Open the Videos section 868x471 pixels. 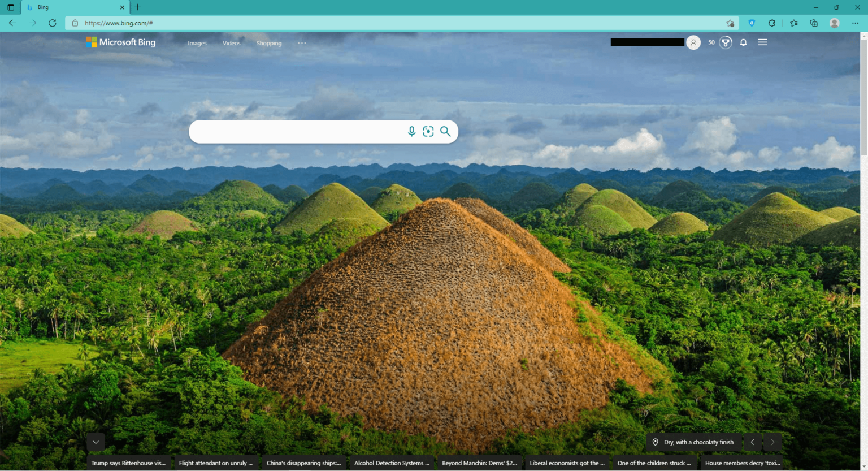pyautogui.click(x=231, y=43)
